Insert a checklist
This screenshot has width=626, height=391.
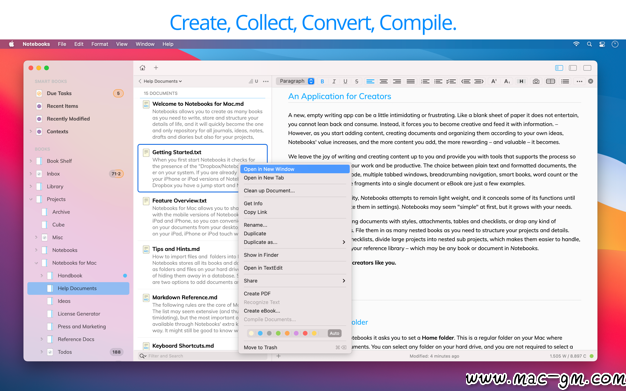pyautogui.click(x=451, y=81)
